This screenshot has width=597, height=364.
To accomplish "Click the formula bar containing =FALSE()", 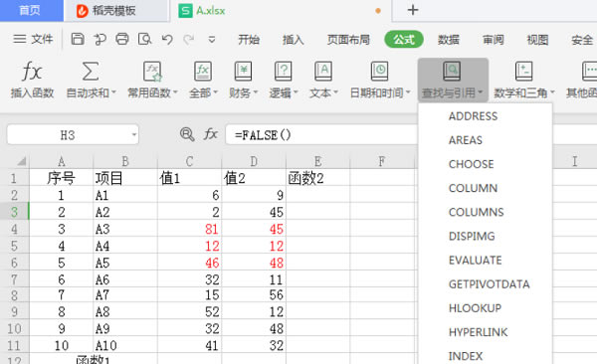I will tap(321, 135).
